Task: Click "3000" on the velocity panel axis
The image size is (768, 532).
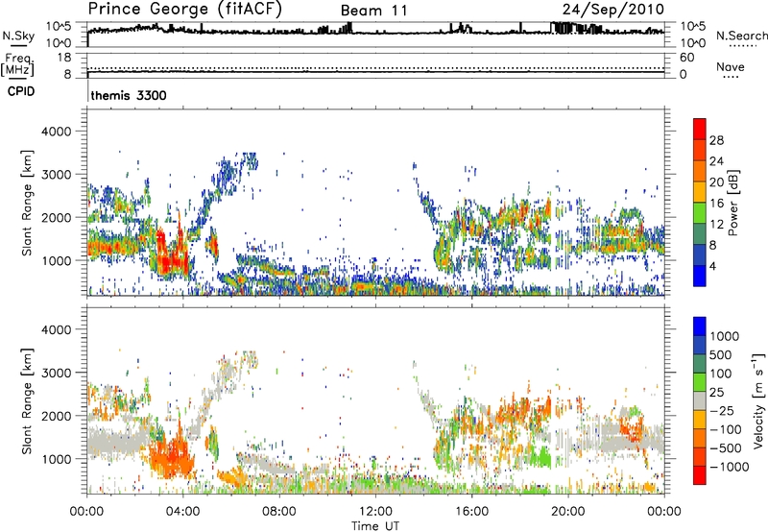Action: point(57,373)
